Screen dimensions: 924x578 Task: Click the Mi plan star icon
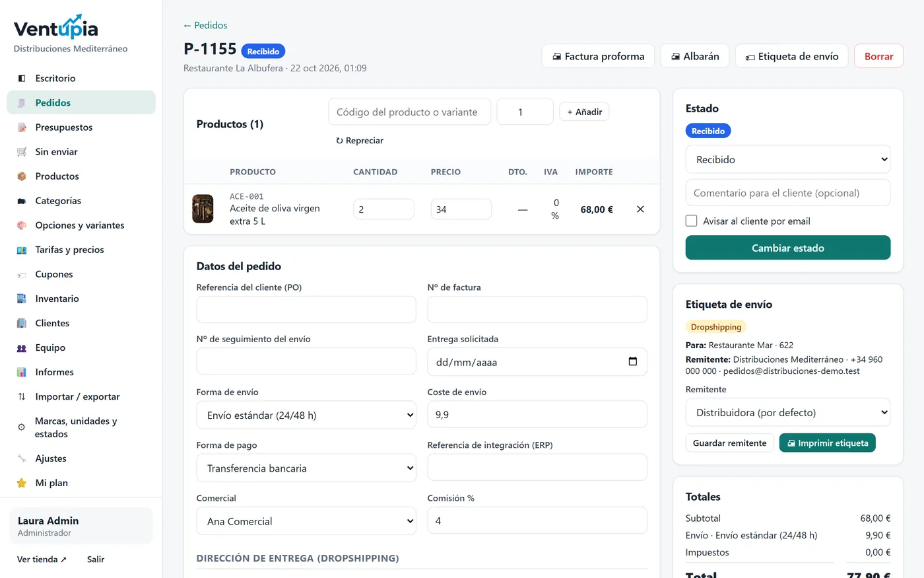pos(22,483)
